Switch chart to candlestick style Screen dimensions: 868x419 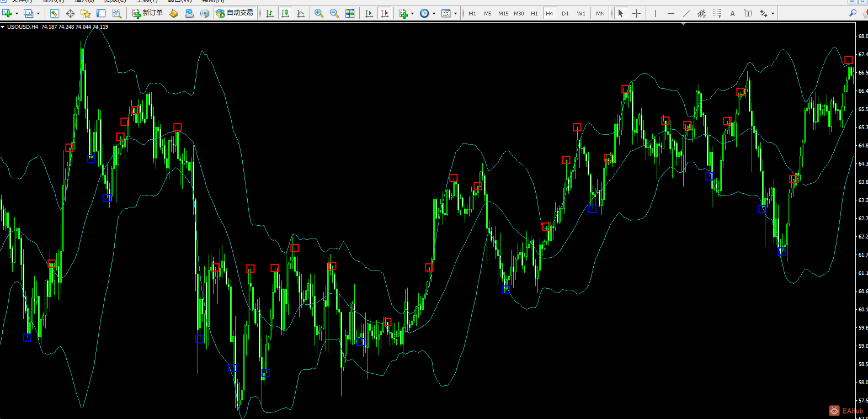285,13
